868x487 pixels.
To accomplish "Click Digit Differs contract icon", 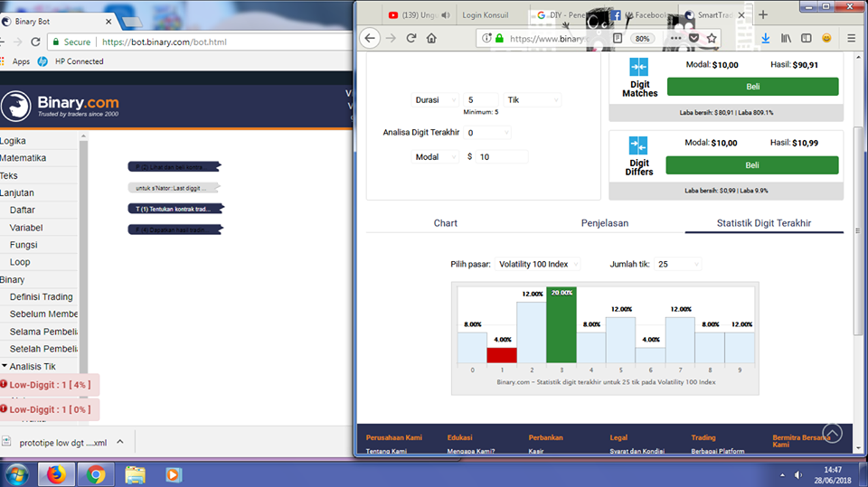I will click(638, 145).
